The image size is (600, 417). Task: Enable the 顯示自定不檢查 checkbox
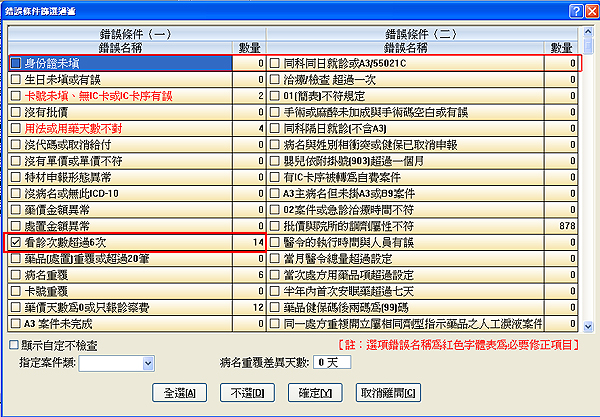11,345
